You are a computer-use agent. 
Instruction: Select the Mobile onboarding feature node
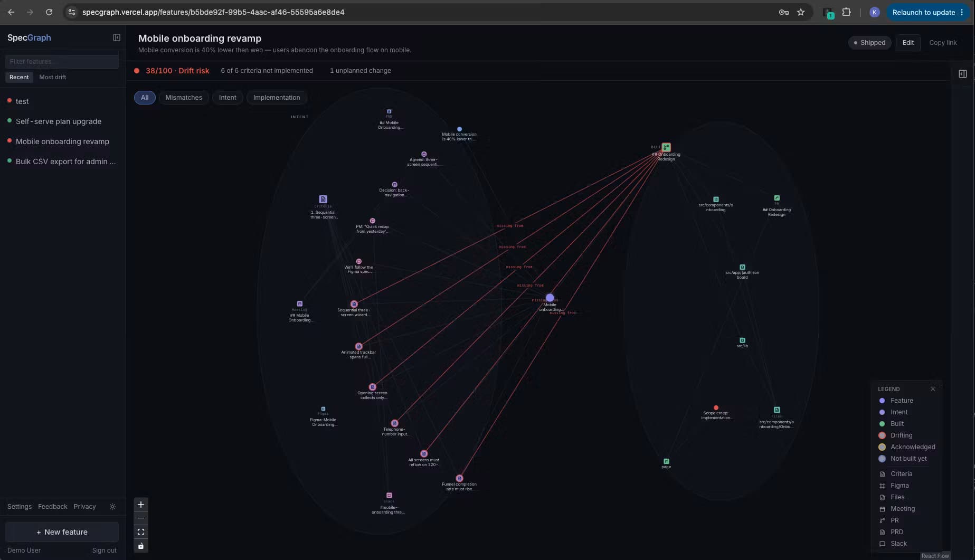tap(550, 298)
